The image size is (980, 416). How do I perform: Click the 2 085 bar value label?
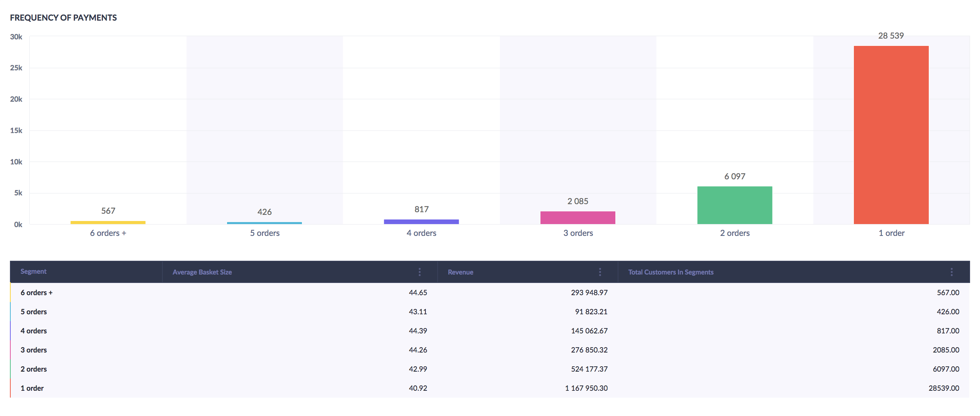click(x=578, y=201)
